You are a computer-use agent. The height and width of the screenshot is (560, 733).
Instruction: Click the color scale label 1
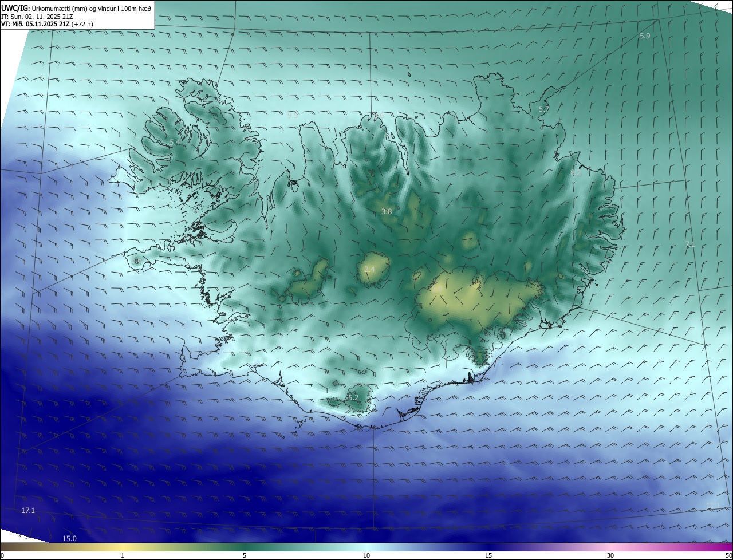(123, 555)
